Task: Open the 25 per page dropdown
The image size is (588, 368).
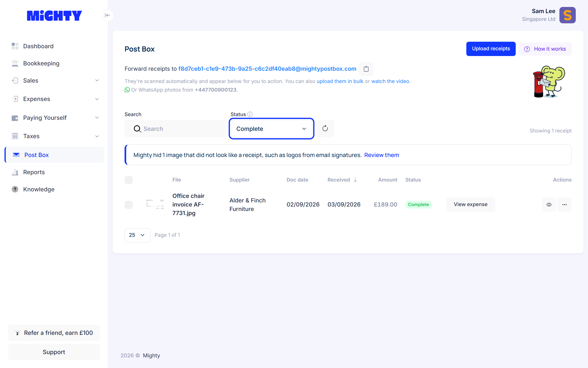Action: click(138, 235)
